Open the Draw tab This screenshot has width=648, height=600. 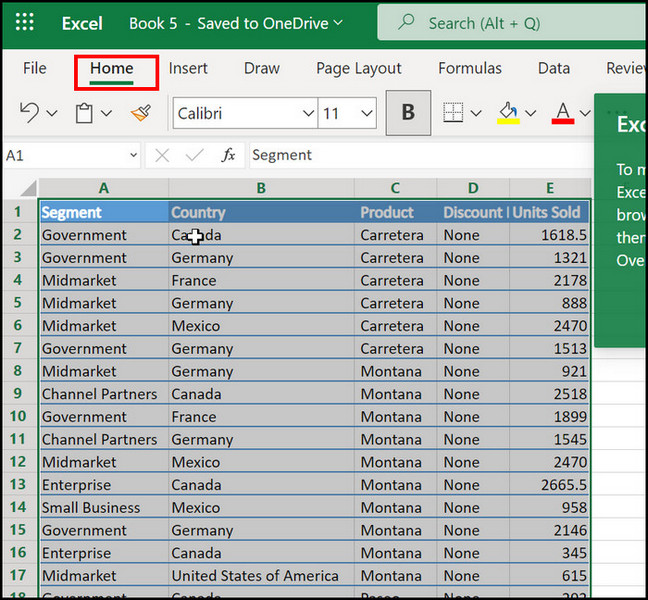tap(262, 68)
